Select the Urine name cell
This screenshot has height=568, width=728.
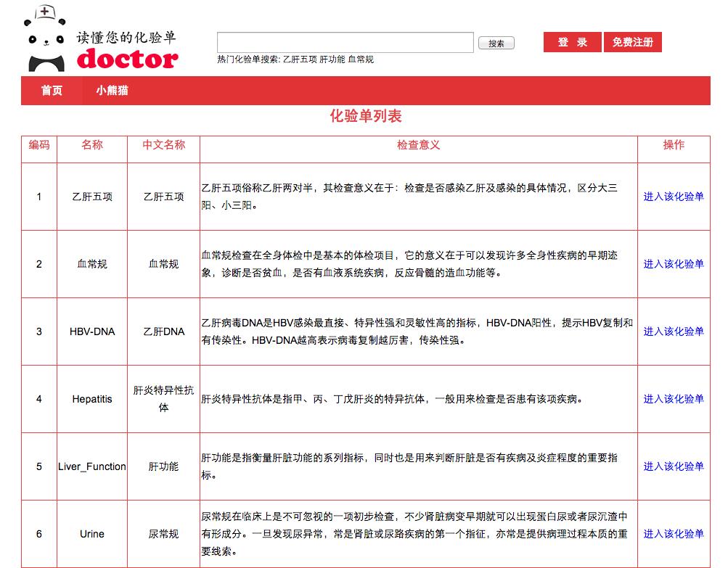point(92,534)
